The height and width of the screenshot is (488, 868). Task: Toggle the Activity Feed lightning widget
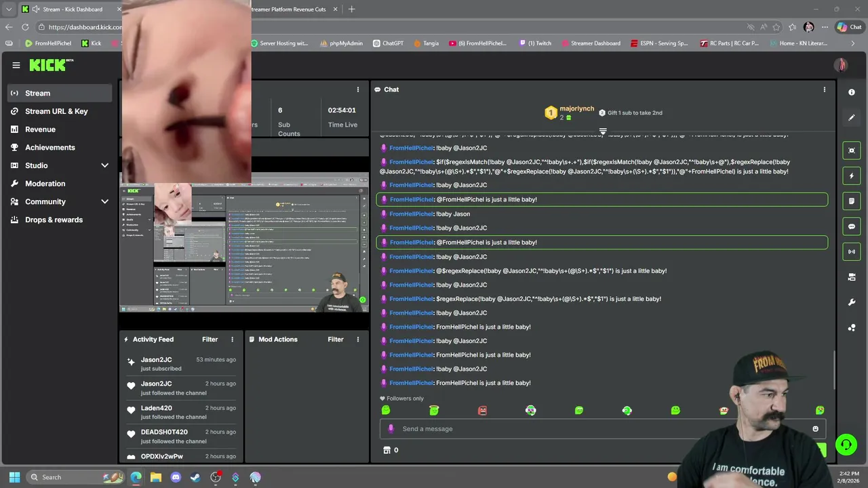click(x=852, y=176)
